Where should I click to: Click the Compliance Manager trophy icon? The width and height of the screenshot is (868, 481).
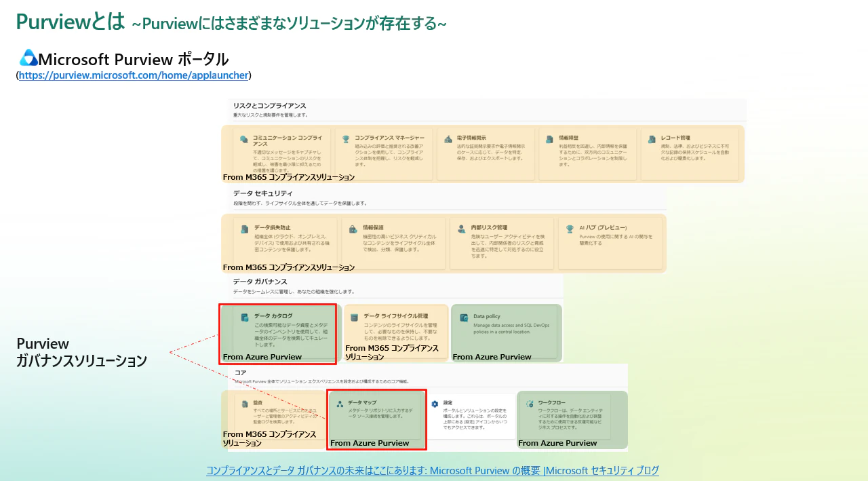click(346, 138)
